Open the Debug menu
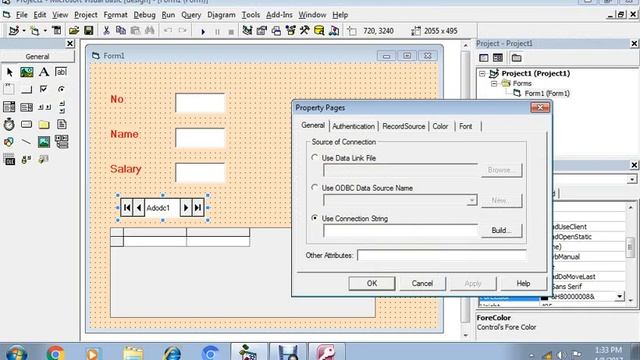The width and height of the screenshot is (640, 360). (x=144, y=15)
